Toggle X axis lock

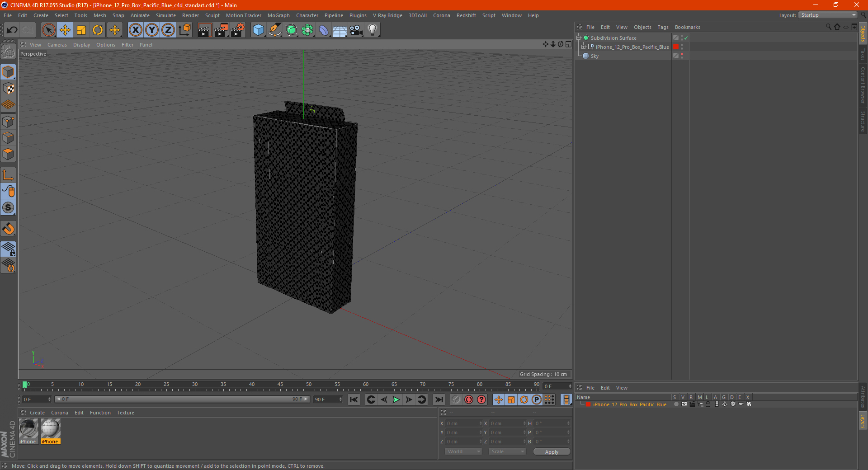135,30
